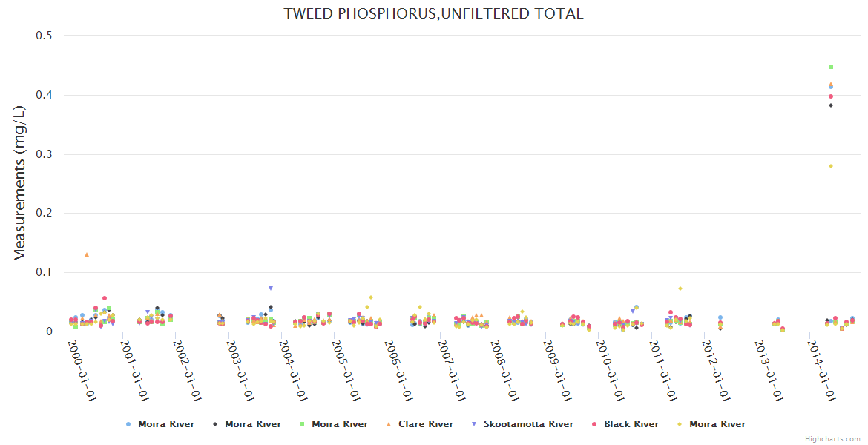Click the purple triangle Skootamotta River legend marker

474,424
